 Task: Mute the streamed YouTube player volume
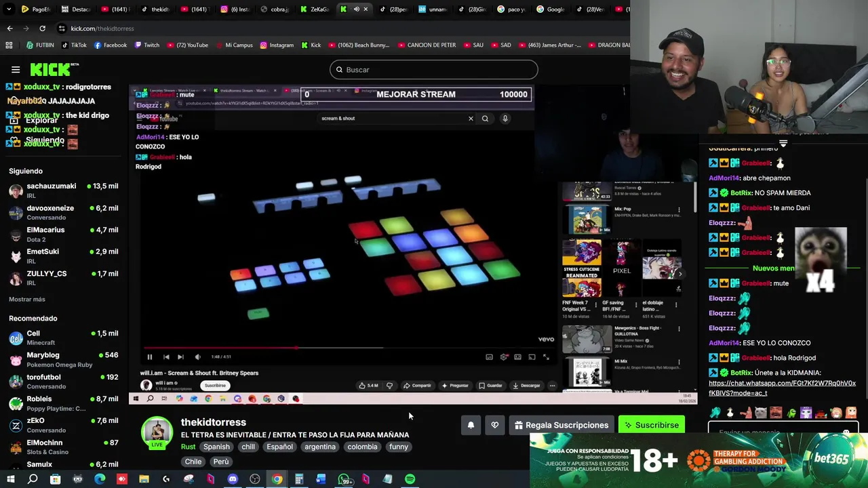197,357
